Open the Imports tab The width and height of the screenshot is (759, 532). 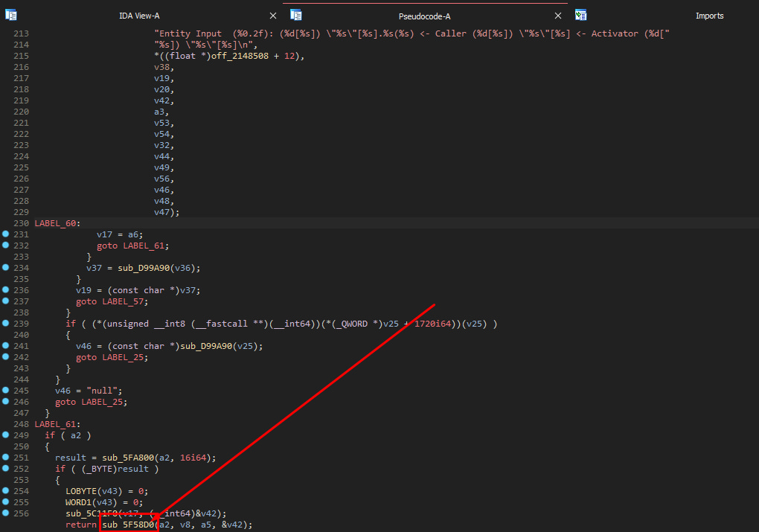pos(709,16)
